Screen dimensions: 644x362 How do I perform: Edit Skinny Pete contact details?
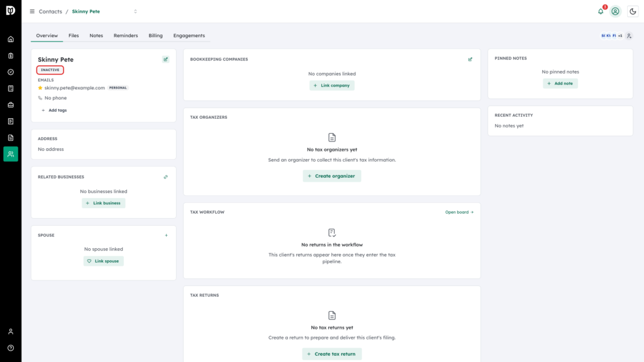(165, 60)
